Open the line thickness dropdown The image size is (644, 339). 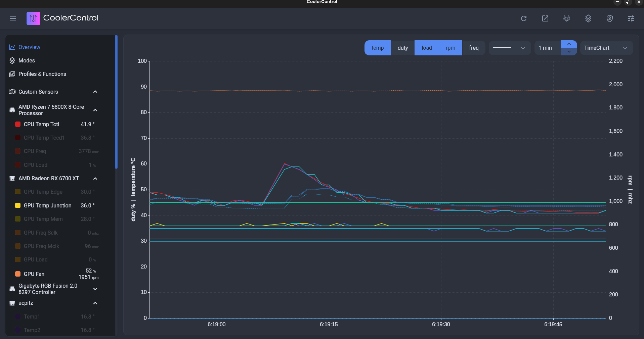[509, 48]
